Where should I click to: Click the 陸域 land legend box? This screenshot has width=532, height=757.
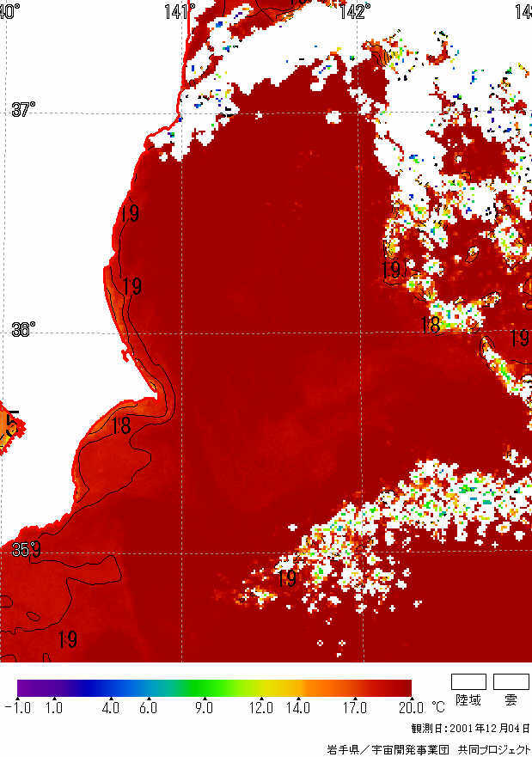(468, 681)
